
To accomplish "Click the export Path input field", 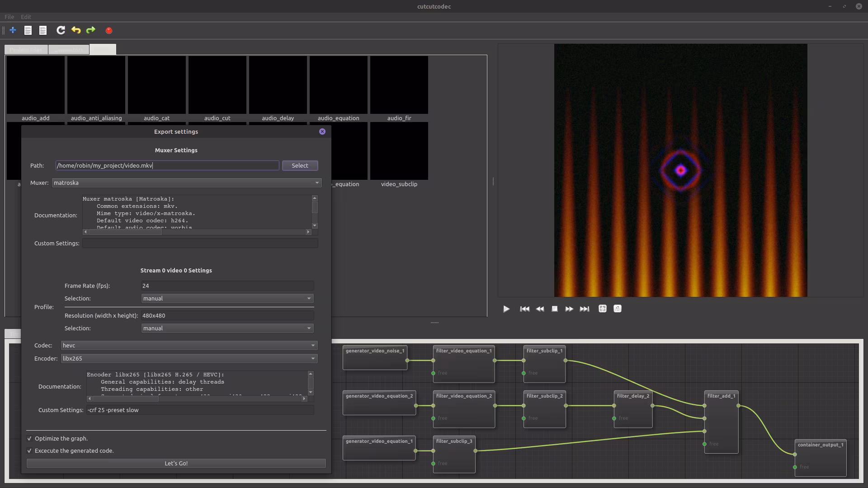I will point(167,166).
